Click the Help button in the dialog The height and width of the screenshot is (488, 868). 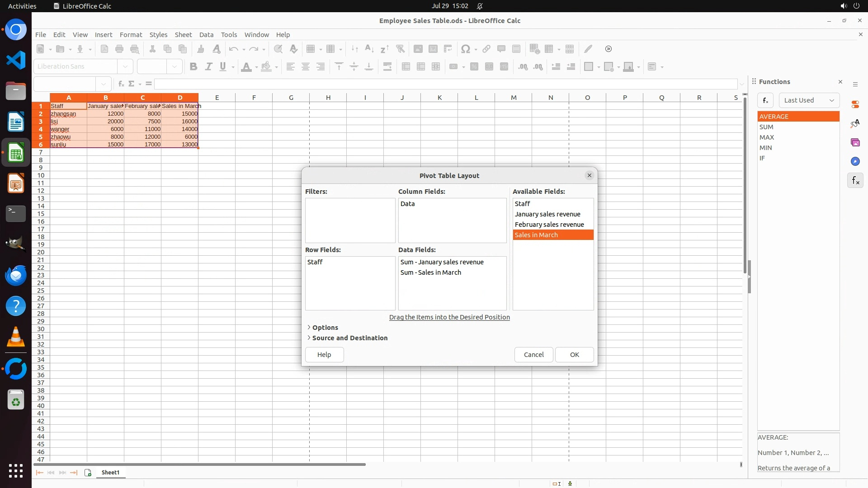324,355
